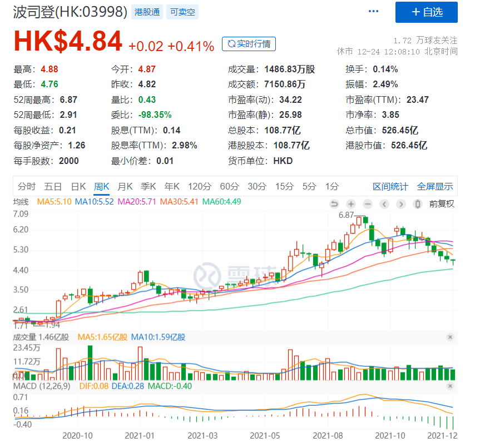Click the 市盈率(TTM) value 23.47

[418, 99]
